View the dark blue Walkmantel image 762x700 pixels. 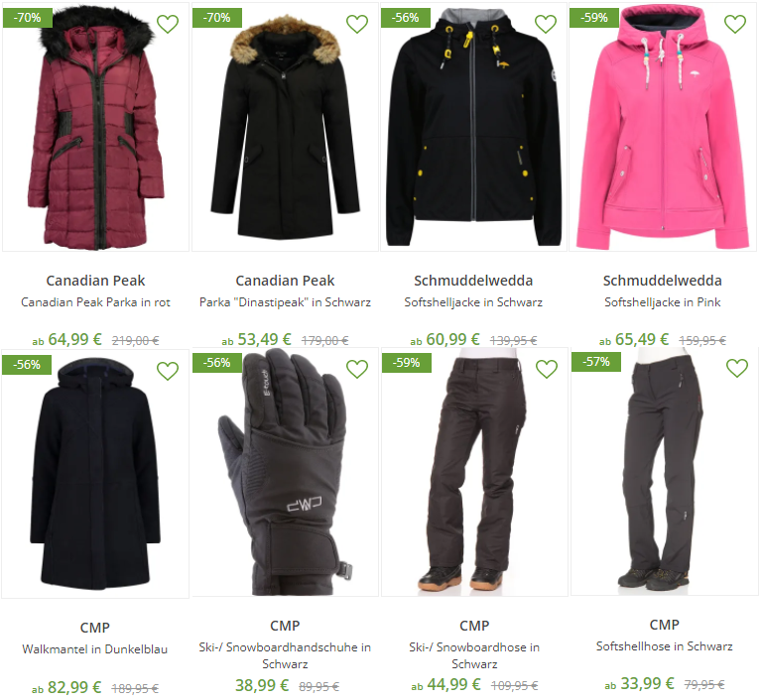pos(95,474)
